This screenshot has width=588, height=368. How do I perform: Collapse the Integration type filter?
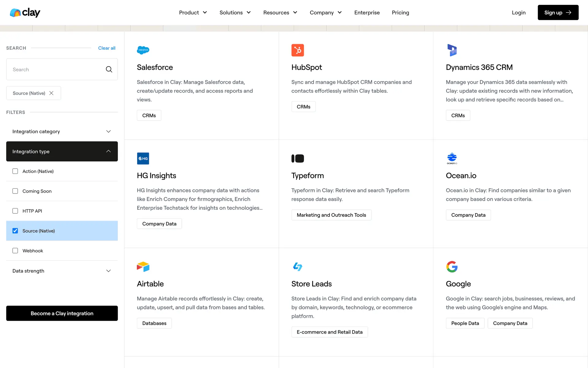coord(62,151)
